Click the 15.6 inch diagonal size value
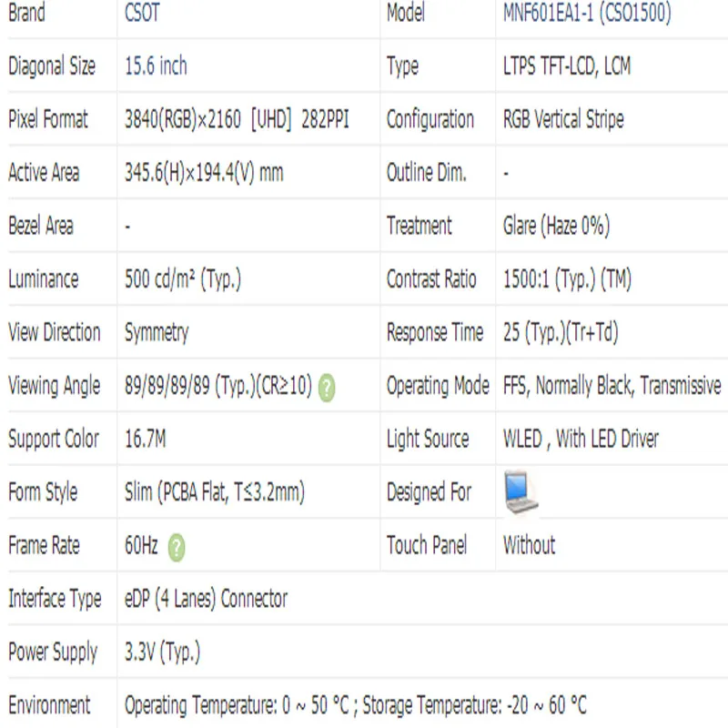 click(x=156, y=66)
